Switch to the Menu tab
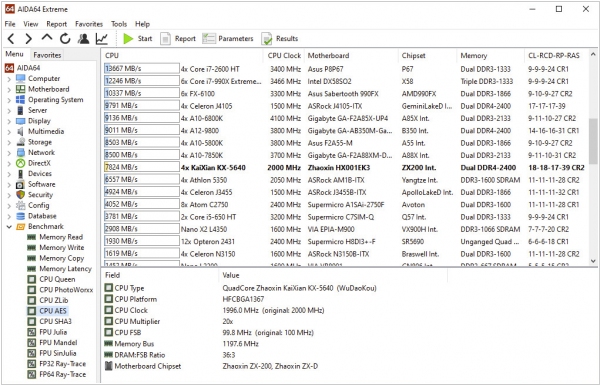The image size is (600, 385). pyautogui.click(x=15, y=54)
